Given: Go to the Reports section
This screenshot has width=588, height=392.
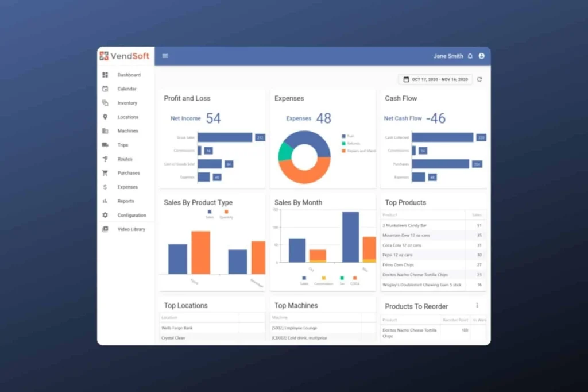Looking at the screenshot, I should point(126,201).
